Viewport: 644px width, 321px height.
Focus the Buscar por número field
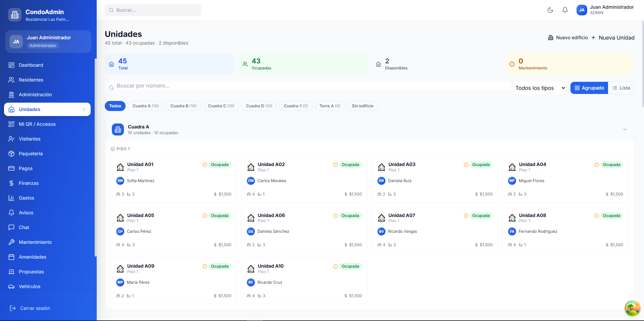pyautogui.click(x=309, y=86)
